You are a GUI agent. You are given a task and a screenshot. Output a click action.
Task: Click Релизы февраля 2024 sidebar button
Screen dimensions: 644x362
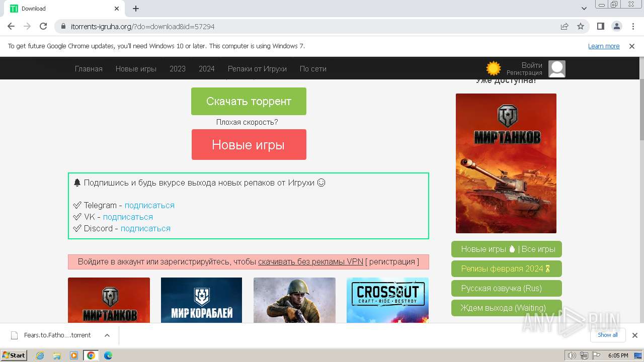507,268
